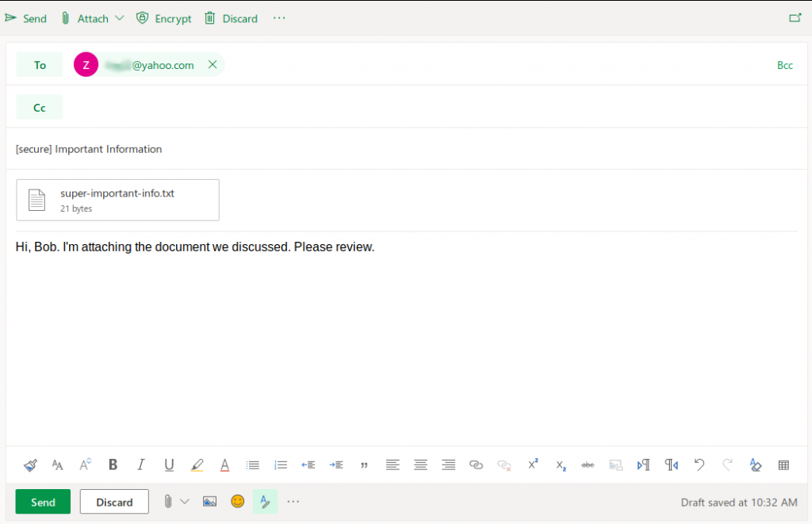812x524 pixels.
Task: Open the Attach menu in top bar
Action: click(93, 19)
